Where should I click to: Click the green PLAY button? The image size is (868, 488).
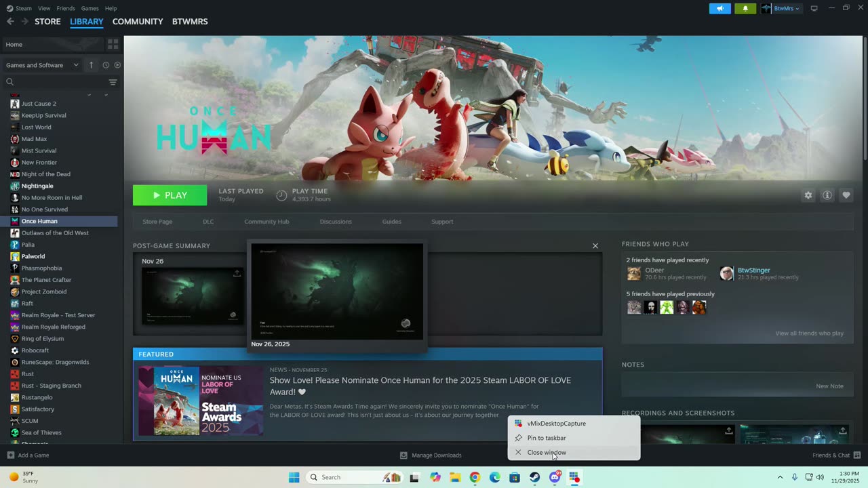170,195
